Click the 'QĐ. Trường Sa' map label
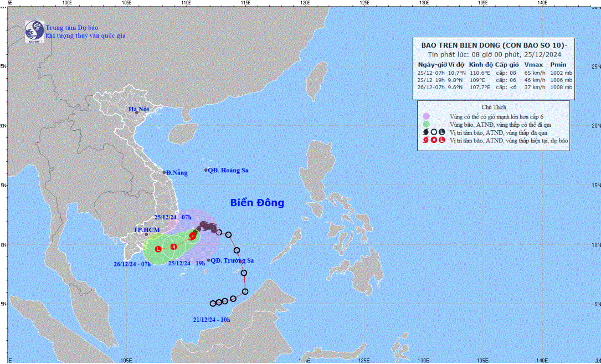This screenshot has width=601, height=364. click(233, 260)
